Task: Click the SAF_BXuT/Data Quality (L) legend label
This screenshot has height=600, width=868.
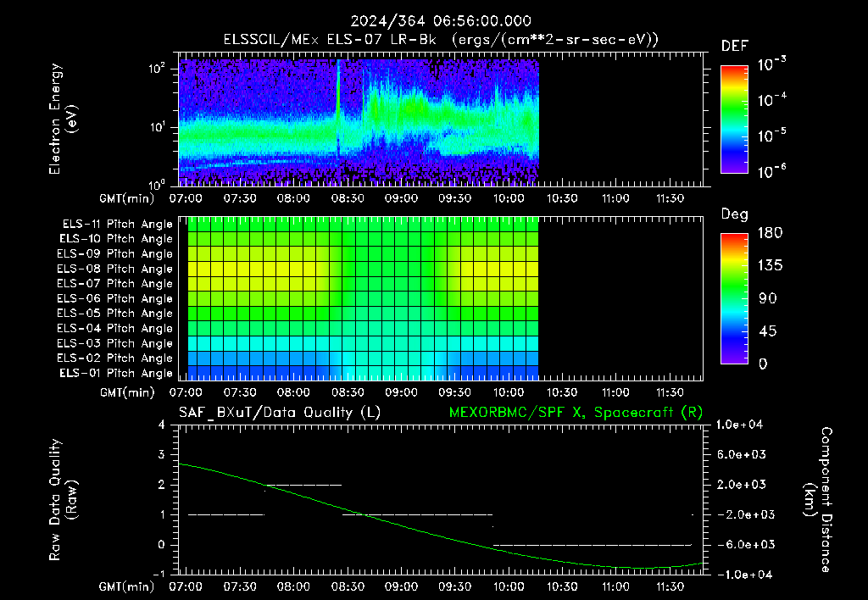Action: coord(280,413)
